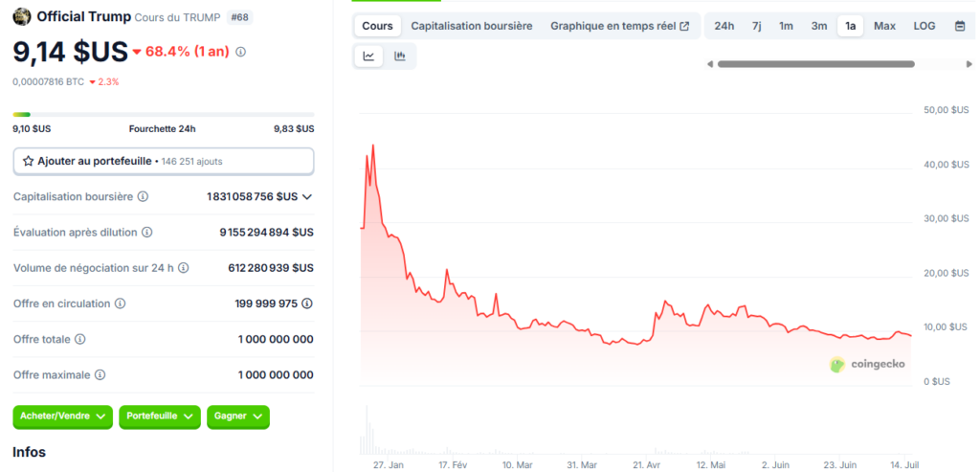Click info icon beside Évaluation après dilution
The height and width of the screenshot is (472, 980).
(146, 232)
